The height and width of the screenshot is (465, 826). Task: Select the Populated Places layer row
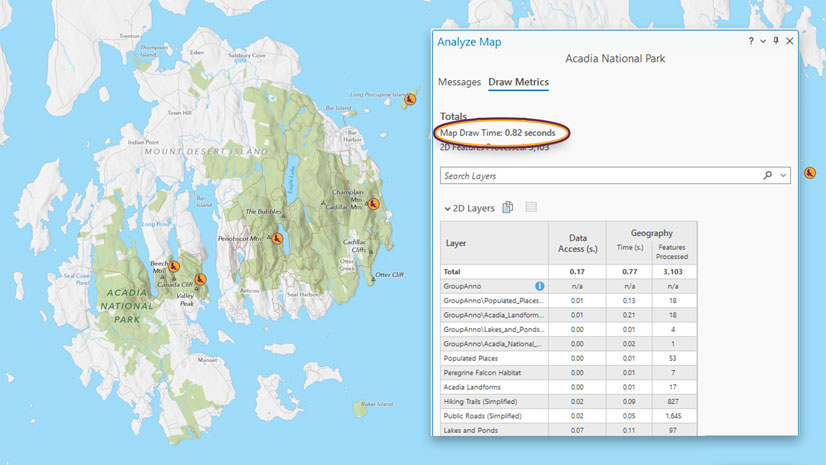click(x=568, y=358)
